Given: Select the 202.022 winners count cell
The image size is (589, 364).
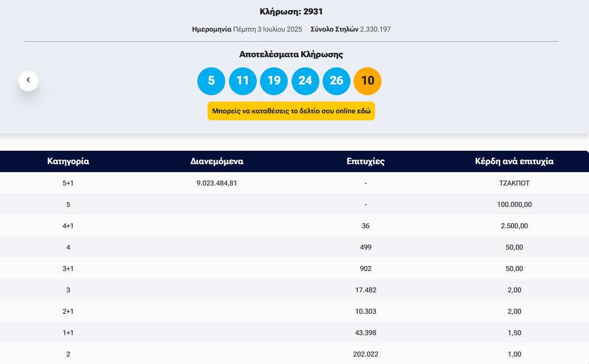Looking at the screenshot, I should point(365,354).
